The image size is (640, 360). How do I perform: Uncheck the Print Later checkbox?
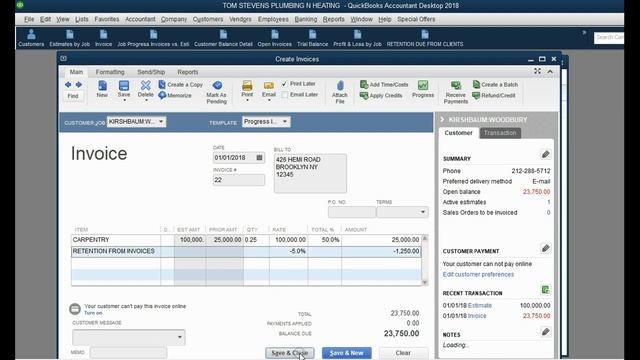[284, 84]
